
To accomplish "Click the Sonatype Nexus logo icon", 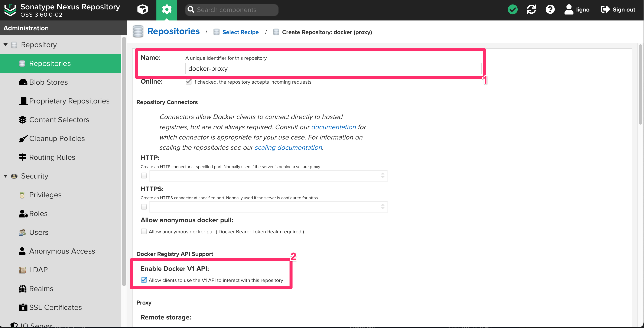I will click(10, 10).
